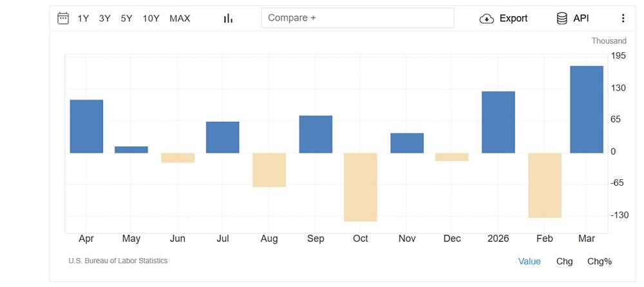Click the API button label
644x287 pixels.
coord(581,18)
